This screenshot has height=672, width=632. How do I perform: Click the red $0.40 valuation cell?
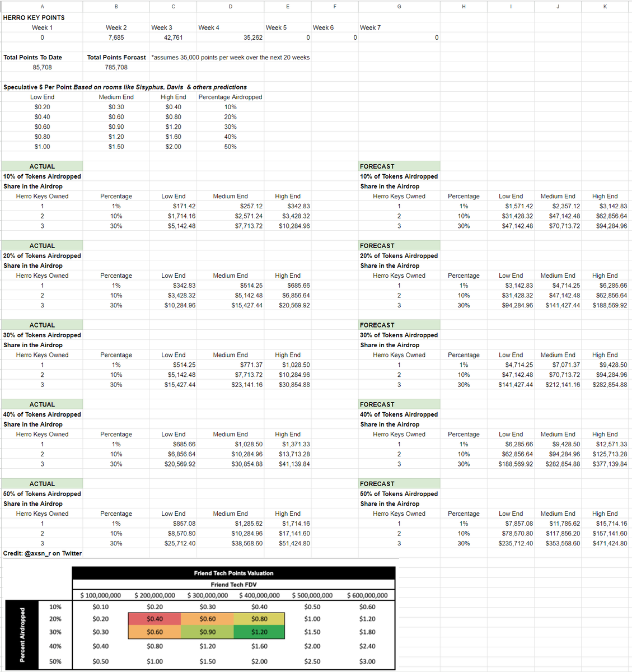pos(155,619)
